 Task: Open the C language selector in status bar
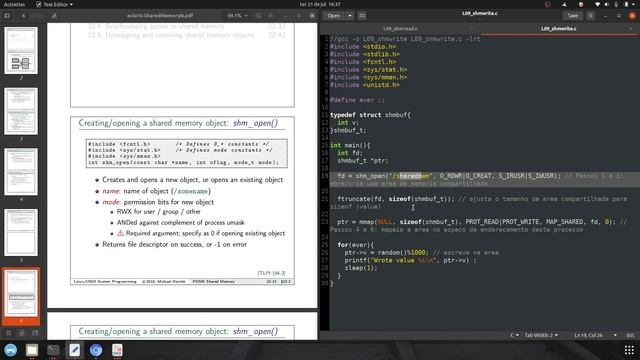point(514,335)
